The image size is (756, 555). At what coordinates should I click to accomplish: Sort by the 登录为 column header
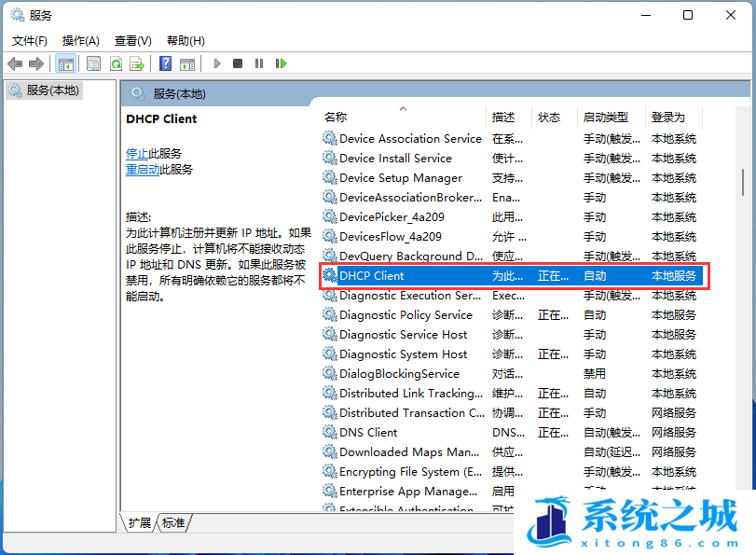tap(674, 118)
